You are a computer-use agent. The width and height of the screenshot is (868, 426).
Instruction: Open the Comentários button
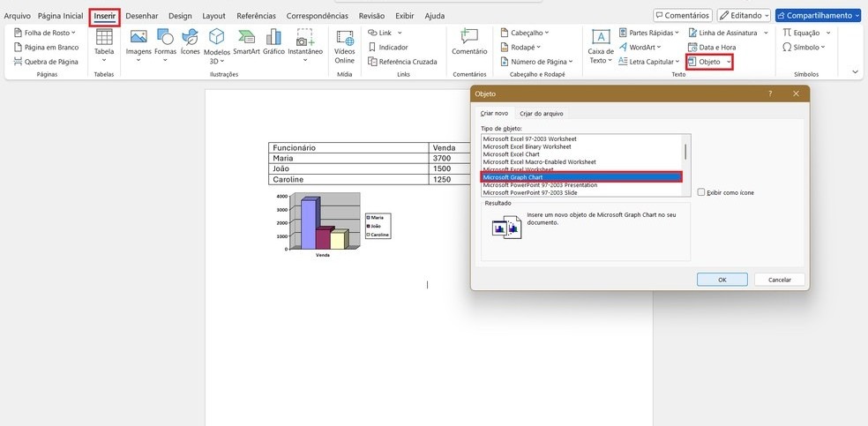click(x=682, y=16)
